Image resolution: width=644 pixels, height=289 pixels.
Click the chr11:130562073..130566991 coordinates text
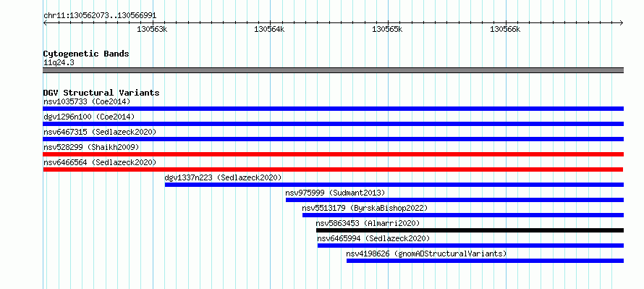coord(100,16)
